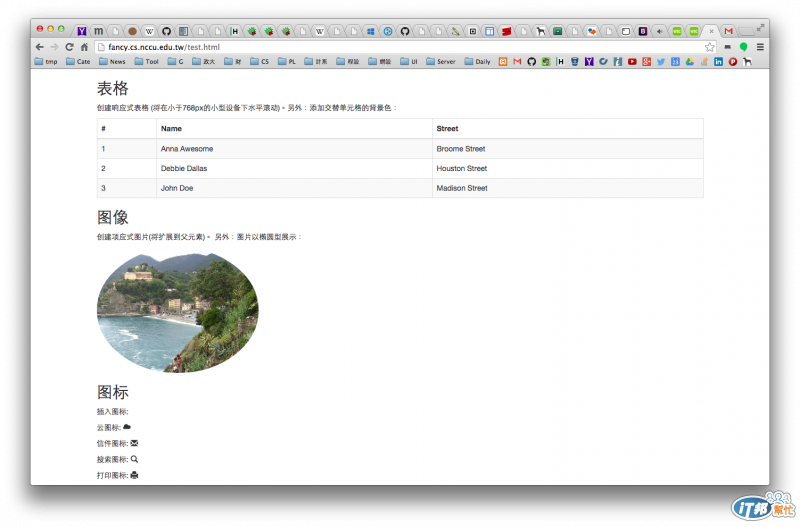The image size is (800, 527).
Task: Open the Chrome hamburger menu
Action: [x=760, y=47]
